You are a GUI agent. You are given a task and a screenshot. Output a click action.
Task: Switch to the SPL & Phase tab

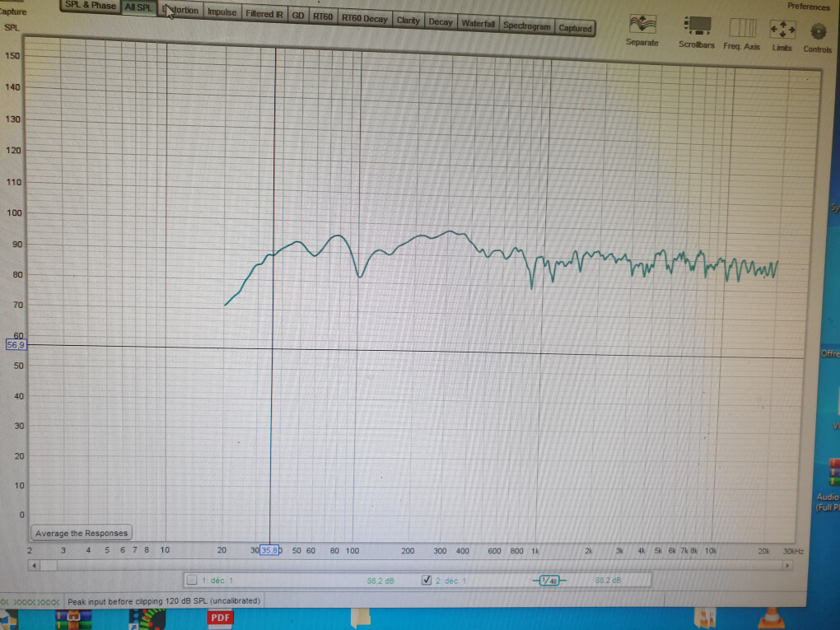pyautogui.click(x=91, y=6)
